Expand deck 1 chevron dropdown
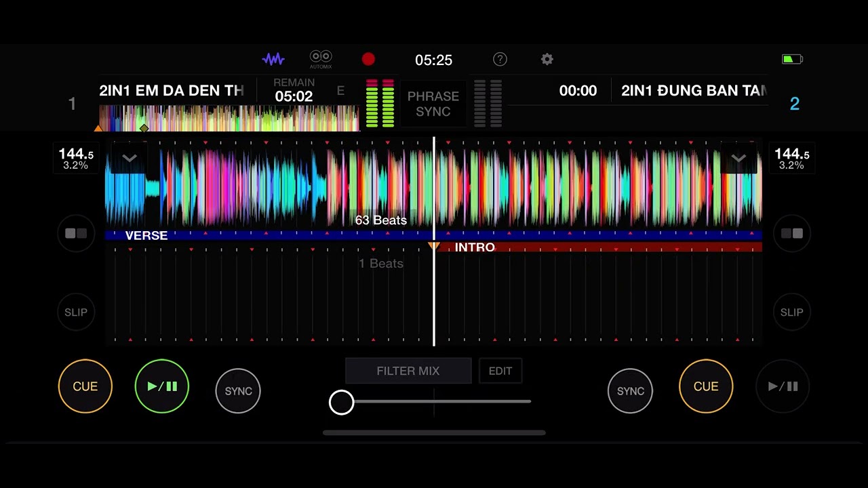The image size is (868, 488). point(130,159)
